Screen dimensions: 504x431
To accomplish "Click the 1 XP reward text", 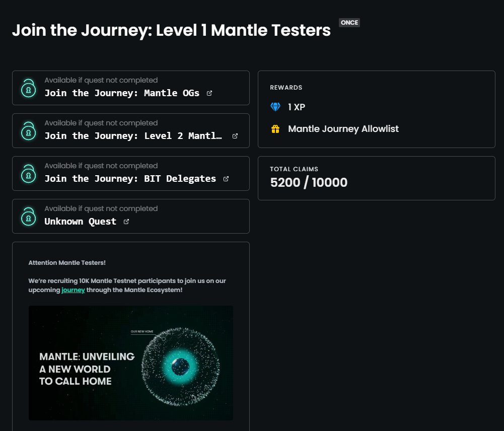I will coord(297,107).
